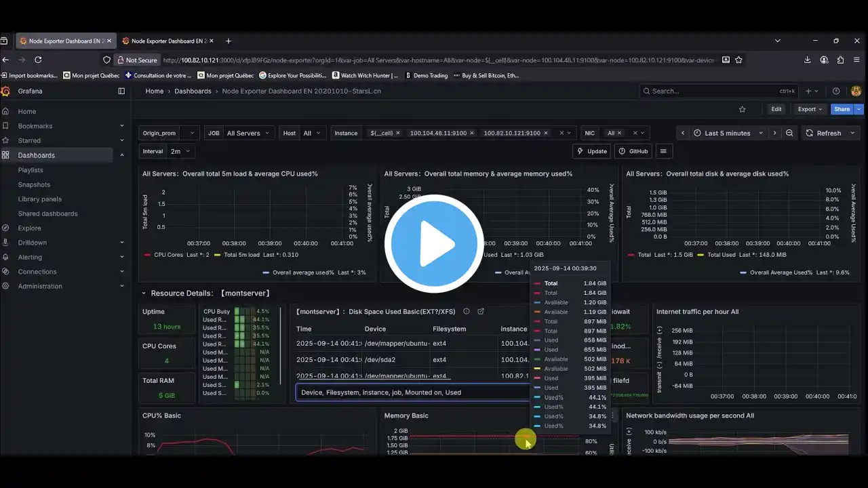Open Playlists in the sidebar
This screenshot has height=488, width=868.
(31, 170)
